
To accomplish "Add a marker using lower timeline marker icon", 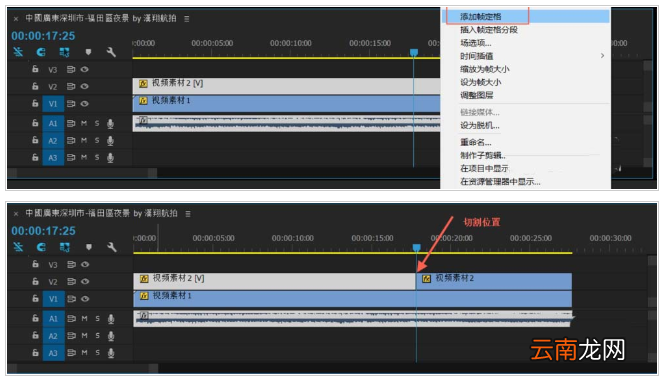I will point(88,247).
